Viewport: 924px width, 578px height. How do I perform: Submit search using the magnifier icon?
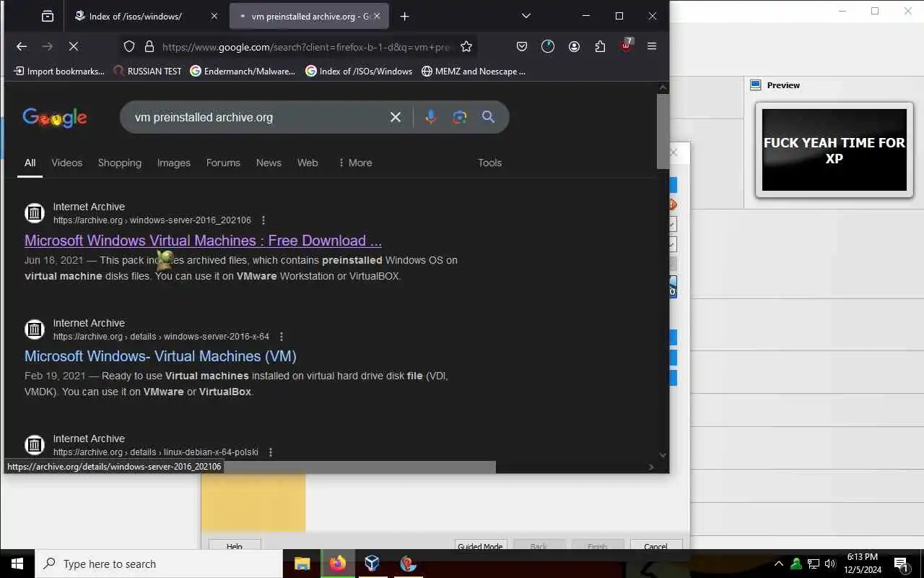pyautogui.click(x=489, y=117)
